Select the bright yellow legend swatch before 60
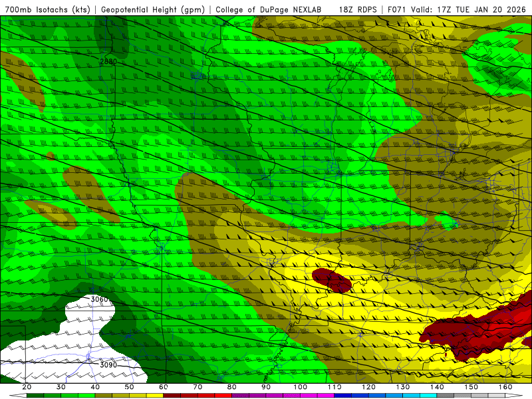This screenshot has height=399, width=532. point(155,396)
